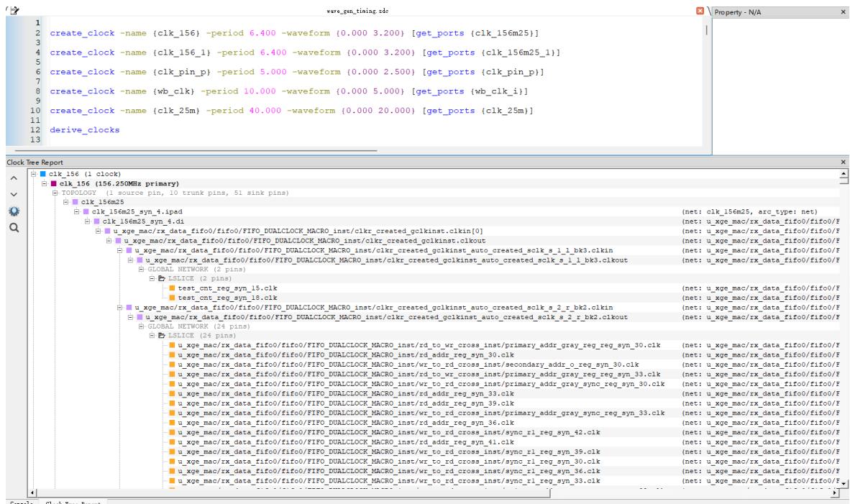Click the magenta icon of clk_156 (156.250MHz primary)
850x504 pixels.
click(54, 184)
